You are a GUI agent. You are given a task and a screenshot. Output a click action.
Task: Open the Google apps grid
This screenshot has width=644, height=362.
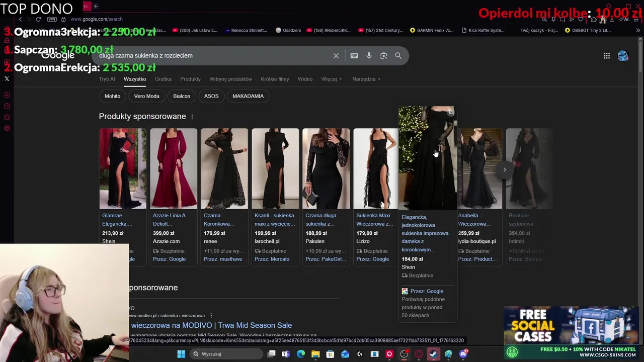click(607, 56)
